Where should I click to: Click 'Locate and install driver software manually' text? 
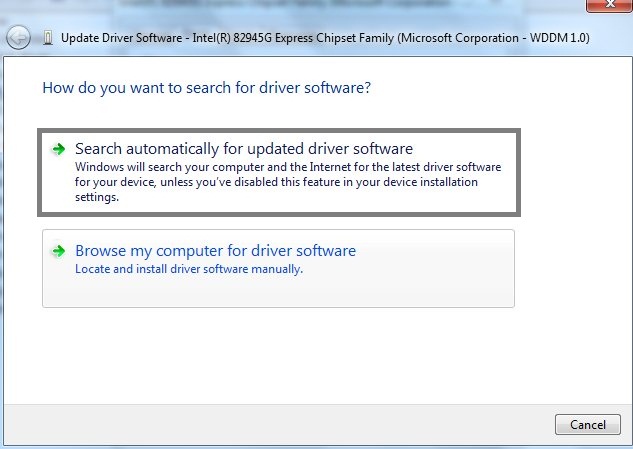[189, 269]
